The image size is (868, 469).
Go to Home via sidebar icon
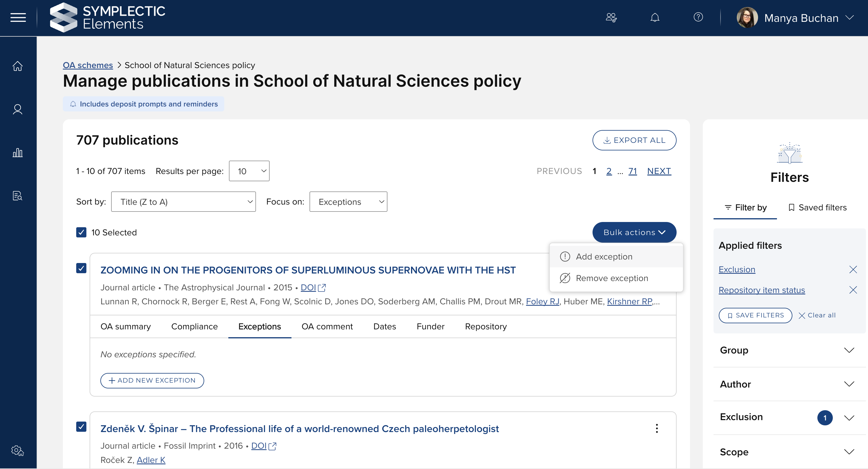17,66
